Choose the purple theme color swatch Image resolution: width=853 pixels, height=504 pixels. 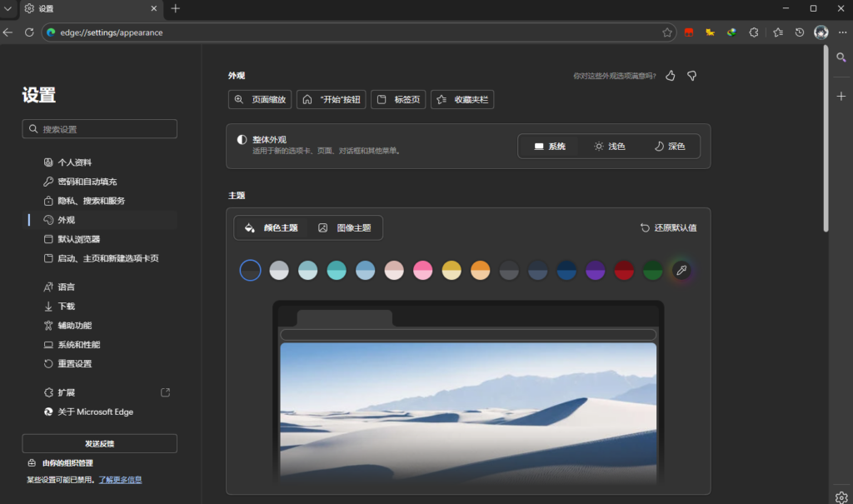pos(595,270)
